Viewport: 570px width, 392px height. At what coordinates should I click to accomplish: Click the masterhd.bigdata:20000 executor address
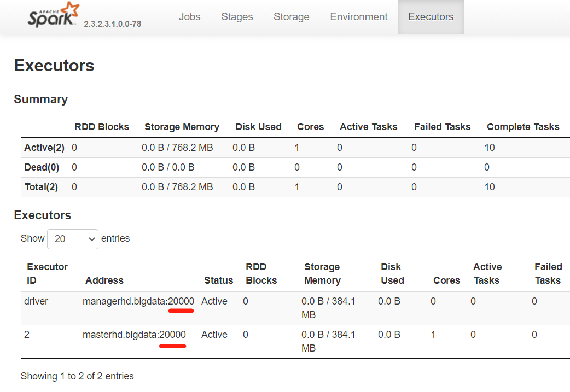tap(134, 335)
